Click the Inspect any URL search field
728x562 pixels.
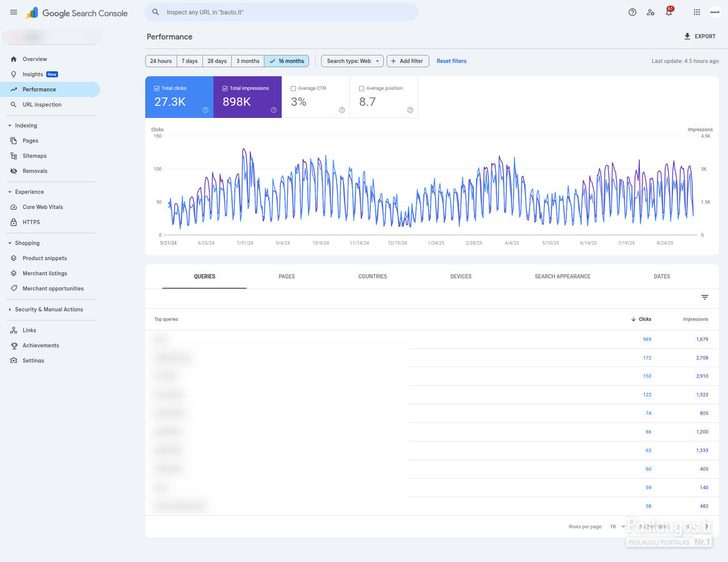point(282,12)
